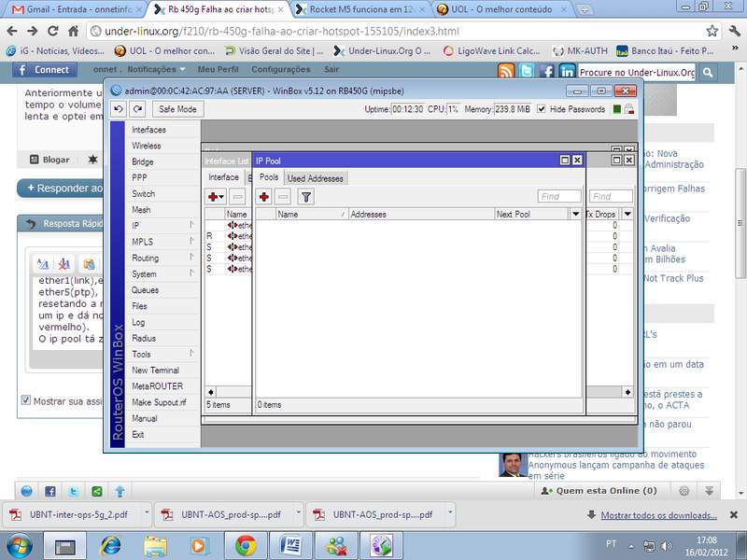Select Interface tab in Interface List
The height and width of the screenshot is (560, 747).
coord(223,177)
